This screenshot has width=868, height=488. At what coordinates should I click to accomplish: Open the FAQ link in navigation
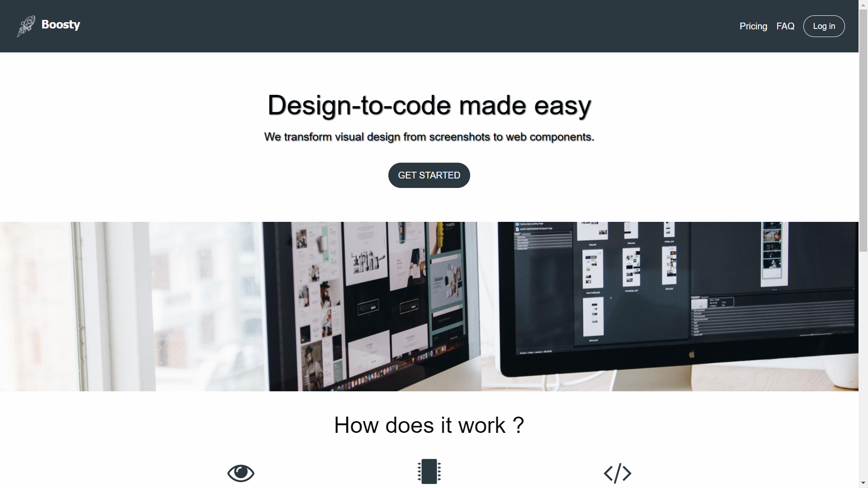click(x=785, y=26)
